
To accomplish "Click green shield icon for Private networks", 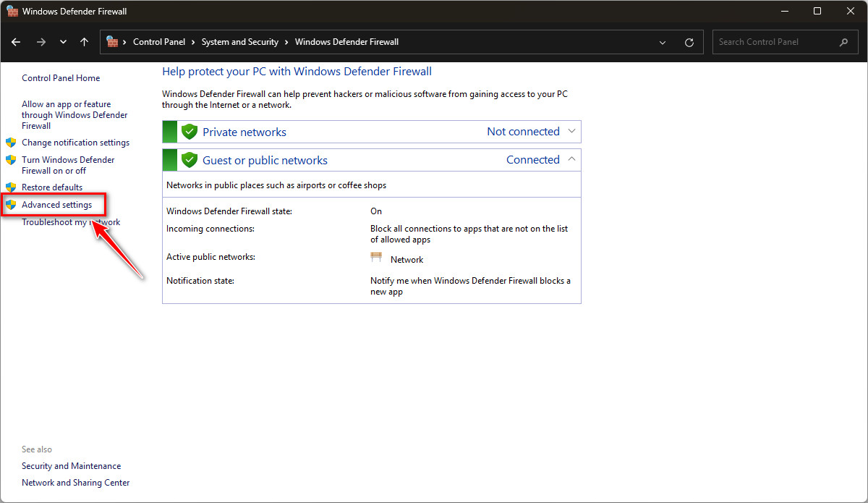I will [190, 132].
